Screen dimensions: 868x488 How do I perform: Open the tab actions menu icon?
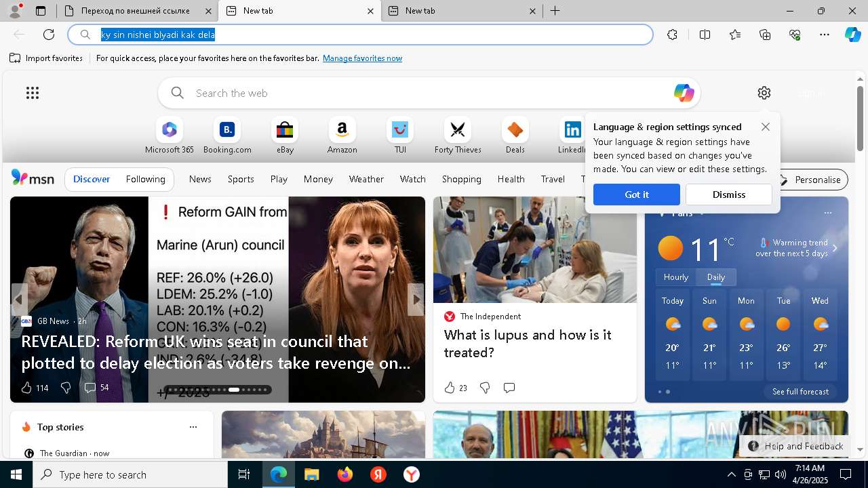tap(41, 11)
